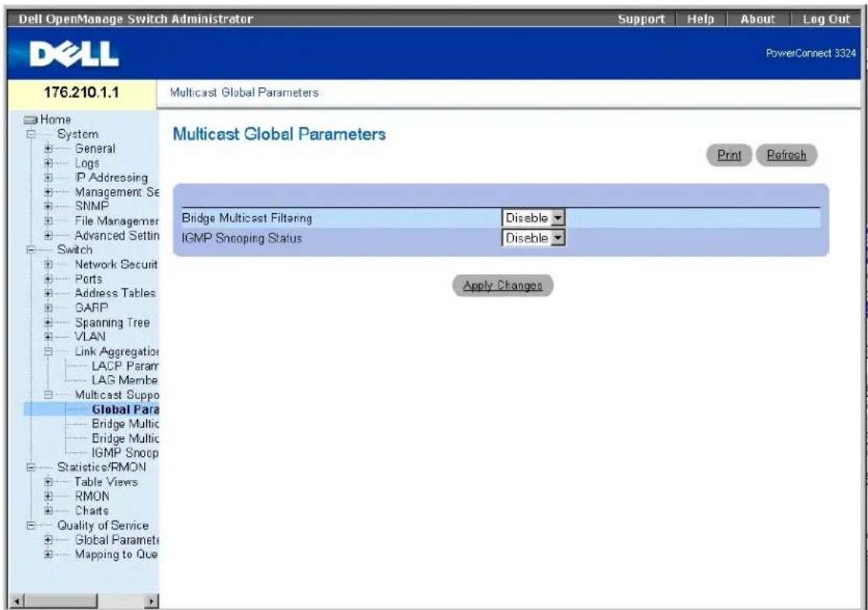Collapse the Link Aggregation node

coord(49,351)
